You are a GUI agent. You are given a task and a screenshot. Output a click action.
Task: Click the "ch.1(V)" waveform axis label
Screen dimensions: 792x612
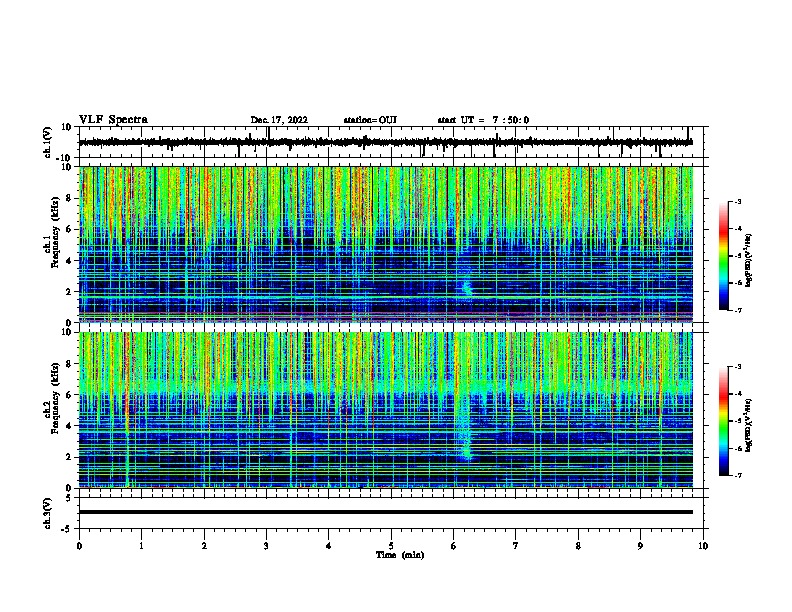tap(48, 142)
